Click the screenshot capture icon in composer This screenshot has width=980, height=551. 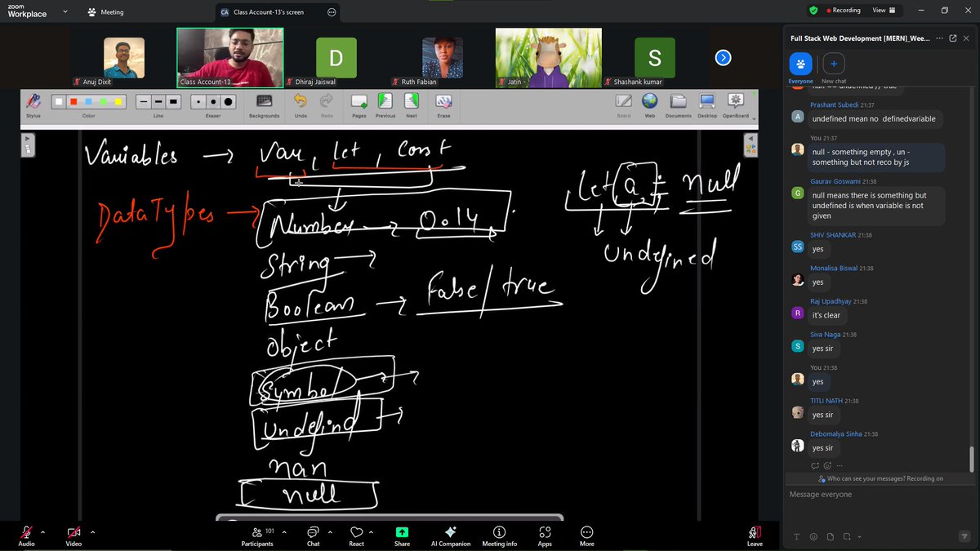point(847,536)
